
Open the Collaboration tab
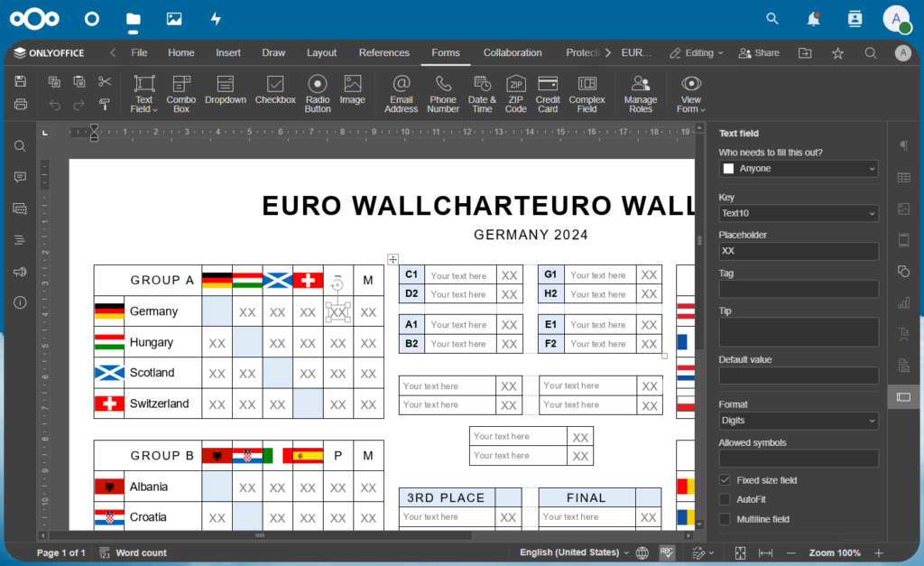[x=512, y=52]
